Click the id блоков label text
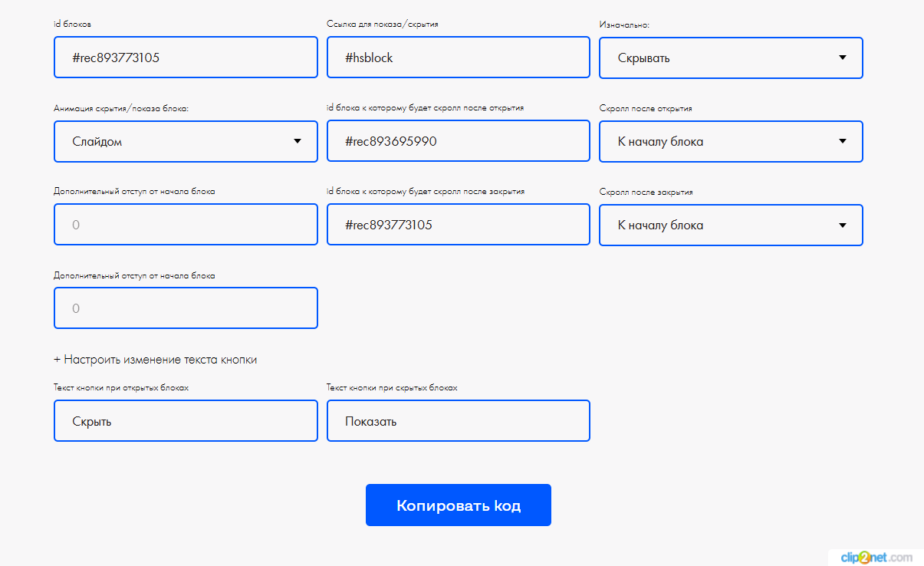Screen dimensions: 924x566 click(x=73, y=24)
